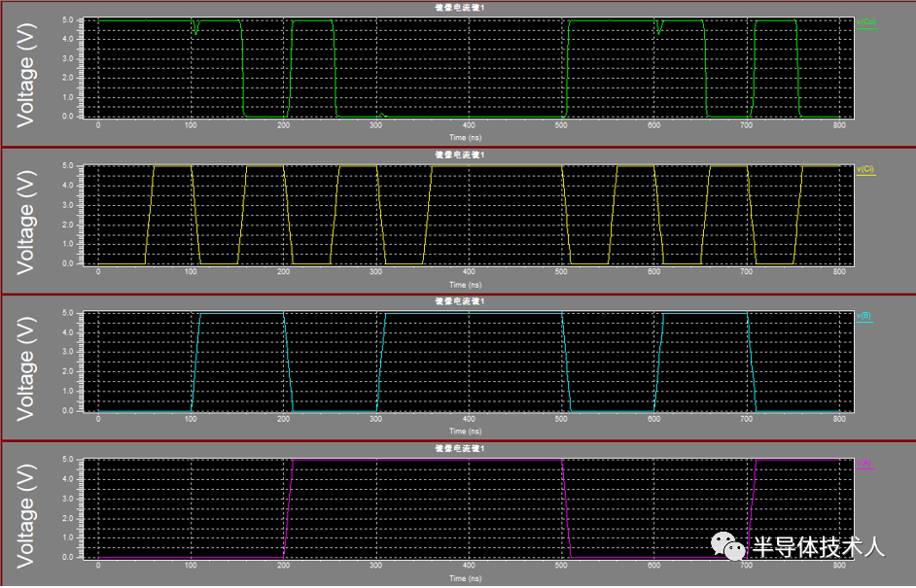
Task: Click the 300 time tick of v(A) plot
Action: (x=375, y=566)
